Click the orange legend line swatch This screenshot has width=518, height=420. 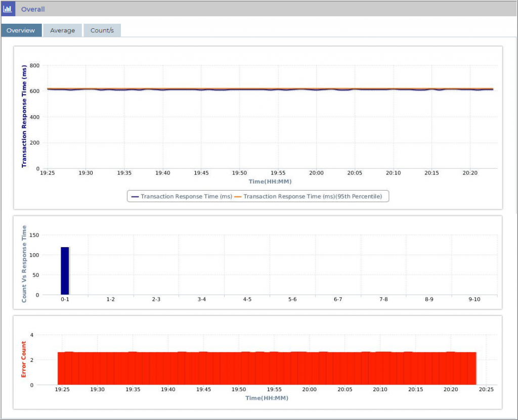click(238, 197)
